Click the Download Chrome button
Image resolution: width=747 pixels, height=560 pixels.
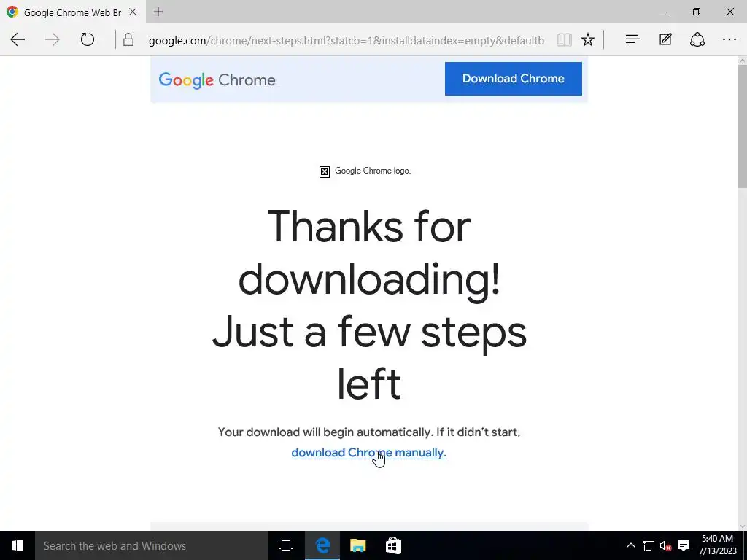click(513, 79)
